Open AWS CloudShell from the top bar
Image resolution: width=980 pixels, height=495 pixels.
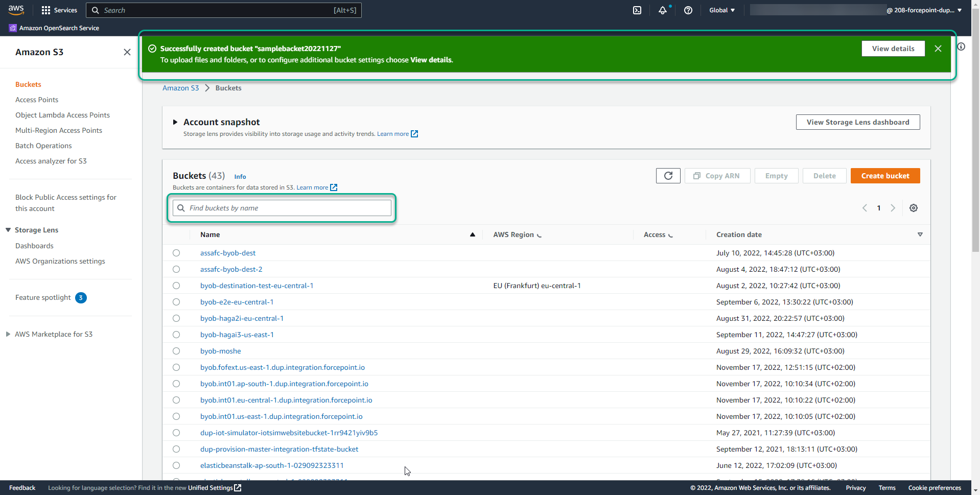[x=637, y=10]
